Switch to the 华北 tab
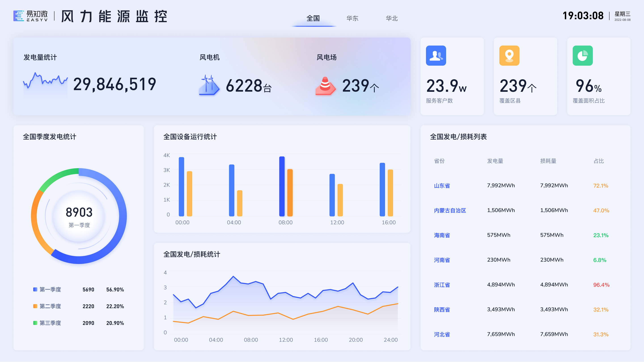This screenshot has height=362, width=644. (392, 18)
